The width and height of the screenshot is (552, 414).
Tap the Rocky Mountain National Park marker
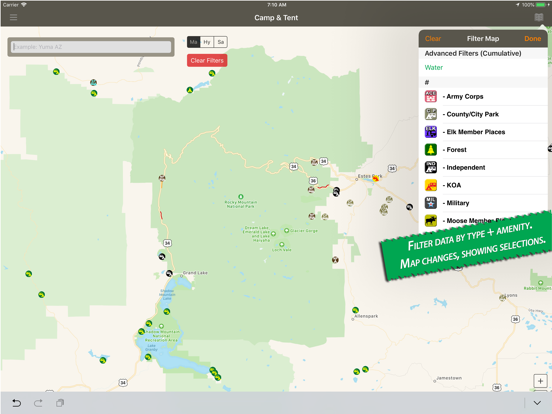241,197
